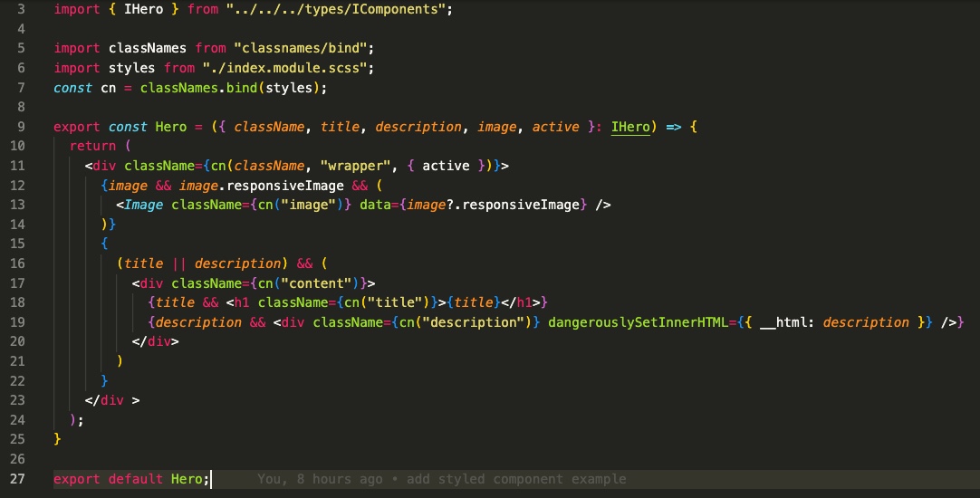Click line number 19 in the gutter
The width and height of the screenshot is (980, 498).
coord(17,322)
